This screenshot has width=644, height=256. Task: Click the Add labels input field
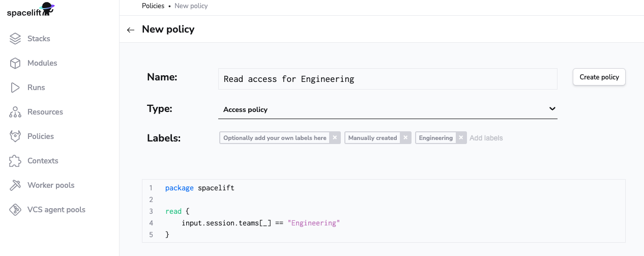click(x=509, y=138)
